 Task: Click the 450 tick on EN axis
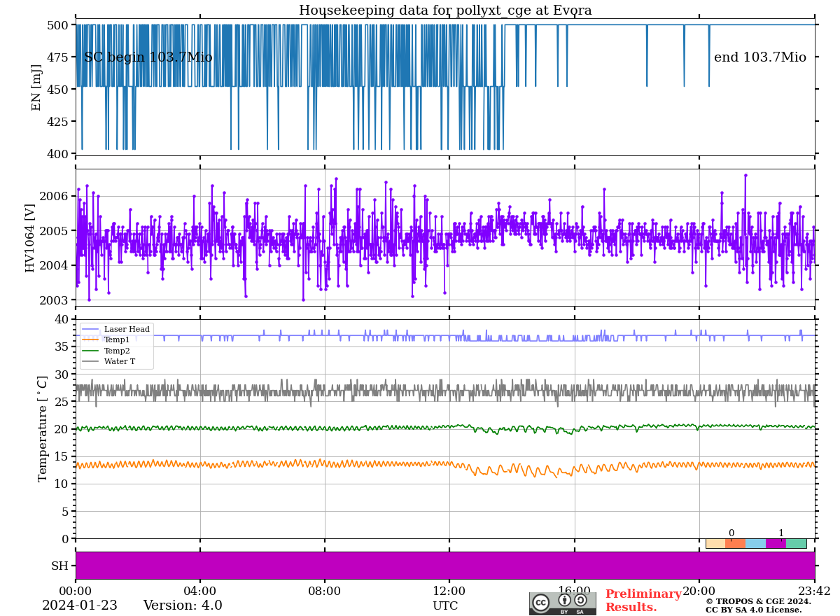(57, 90)
